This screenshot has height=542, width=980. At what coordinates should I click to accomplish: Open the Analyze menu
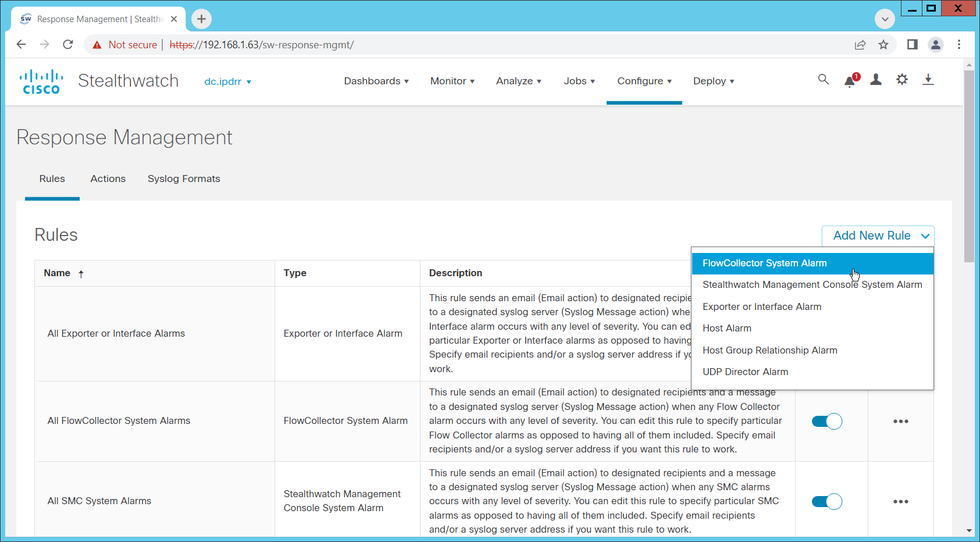pos(519,81)
